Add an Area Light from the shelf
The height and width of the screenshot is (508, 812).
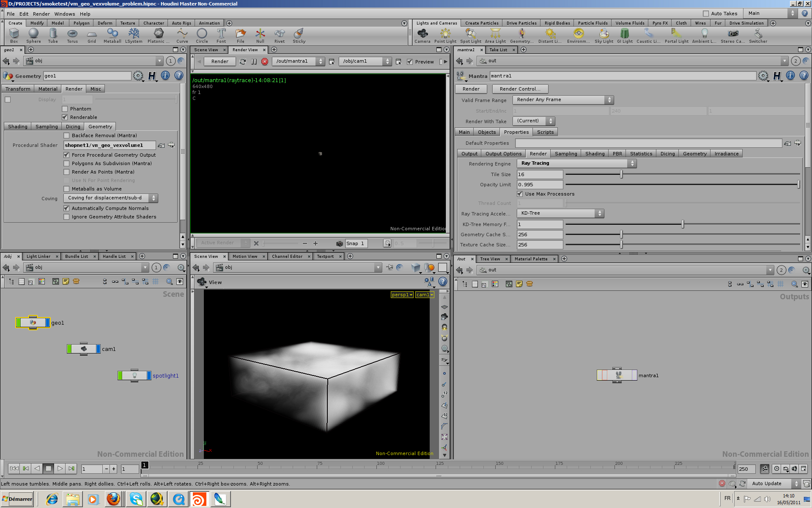pyautogui.click(x=495, y=36)
